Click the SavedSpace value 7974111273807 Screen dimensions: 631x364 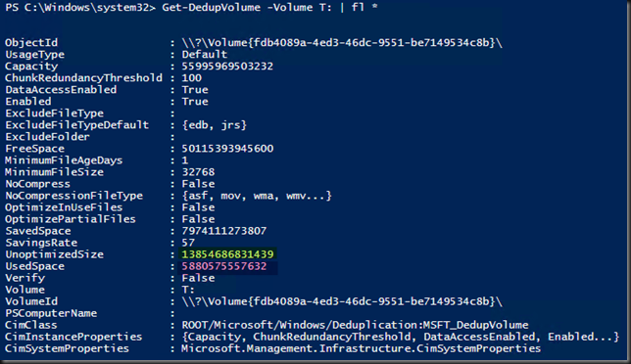point(224,231)
